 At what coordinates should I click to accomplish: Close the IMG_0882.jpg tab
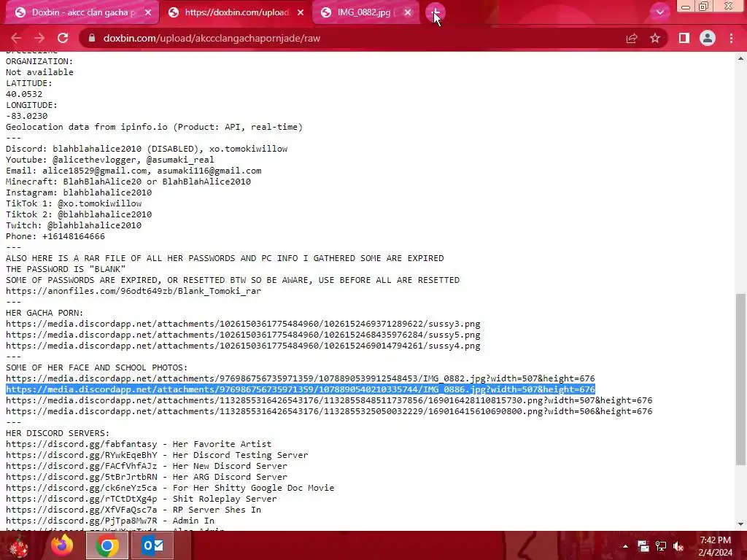click(407, 12)
